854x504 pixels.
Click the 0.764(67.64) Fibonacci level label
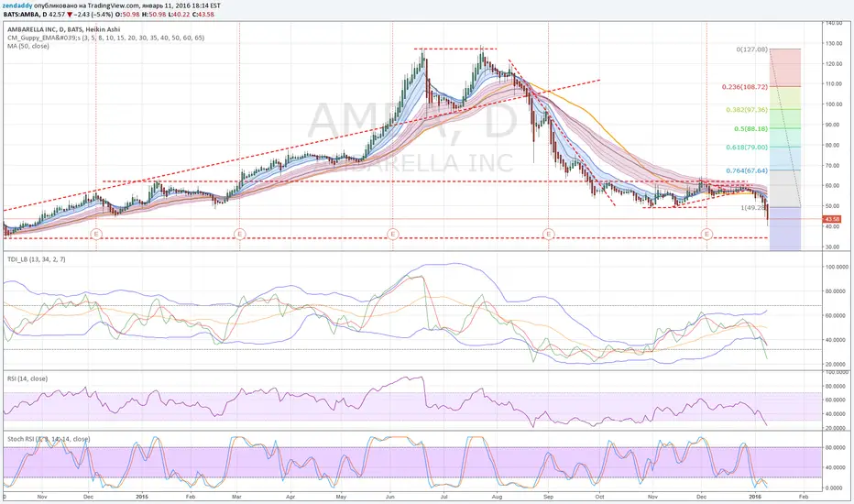[x=747, y=170]
